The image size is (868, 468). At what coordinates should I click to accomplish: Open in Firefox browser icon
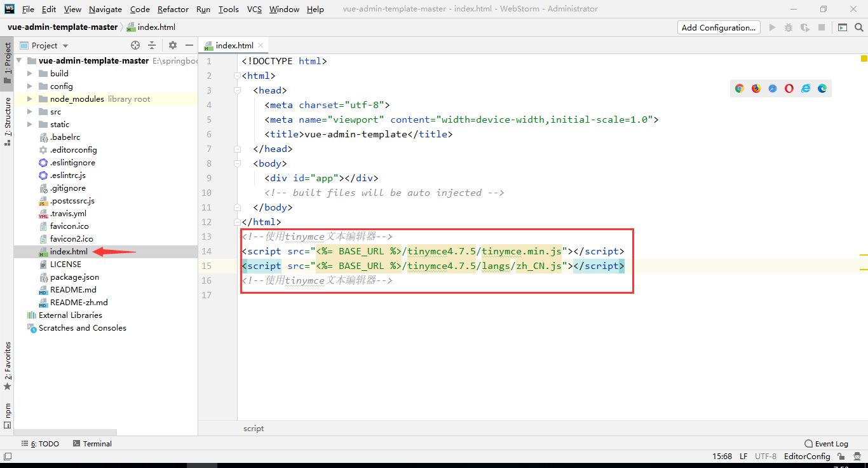pyautogui.click(x=756, y=88)
